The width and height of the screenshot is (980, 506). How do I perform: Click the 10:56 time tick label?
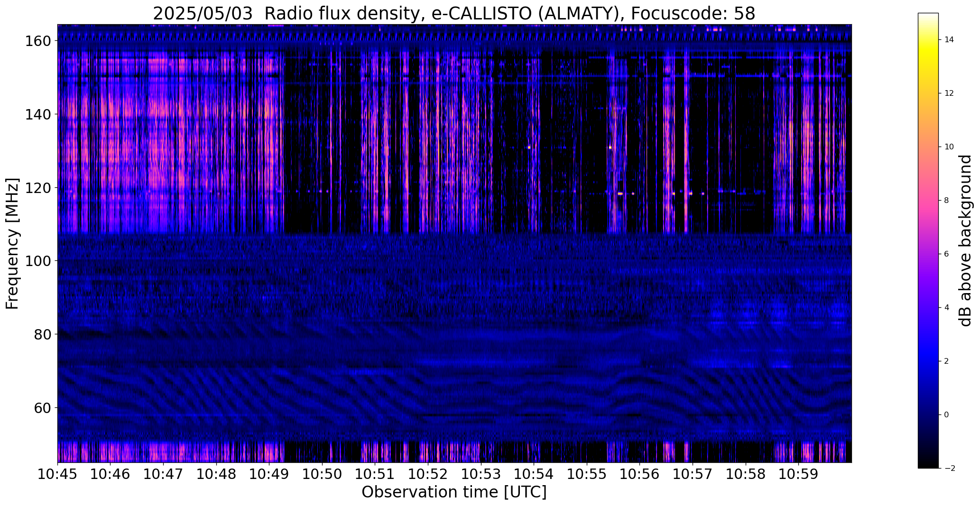tap(640, 474)
